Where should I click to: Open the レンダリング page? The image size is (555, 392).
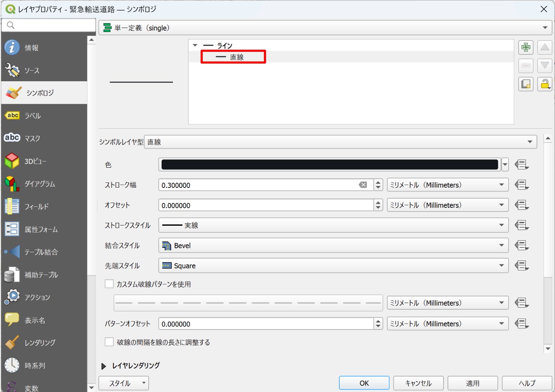(44, 343)
